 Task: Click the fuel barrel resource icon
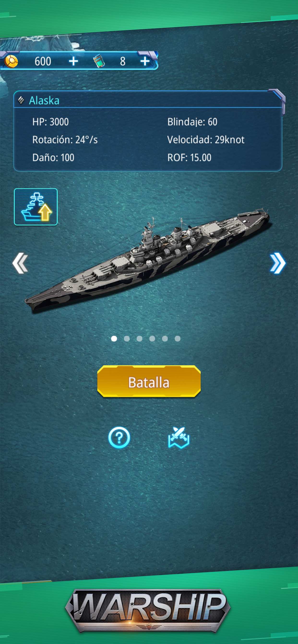pos(99,61)
